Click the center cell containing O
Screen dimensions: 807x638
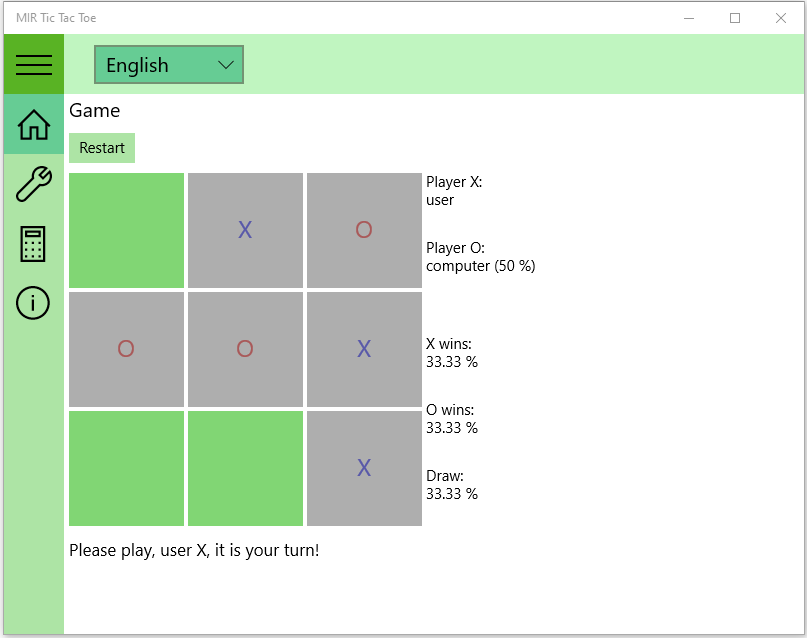244,348
